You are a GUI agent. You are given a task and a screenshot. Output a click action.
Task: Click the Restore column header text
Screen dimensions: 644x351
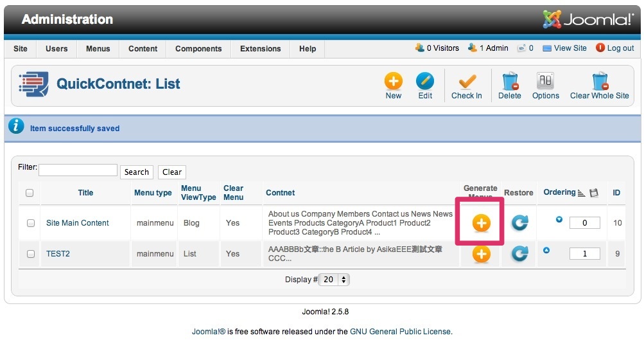tap(519, 193)
